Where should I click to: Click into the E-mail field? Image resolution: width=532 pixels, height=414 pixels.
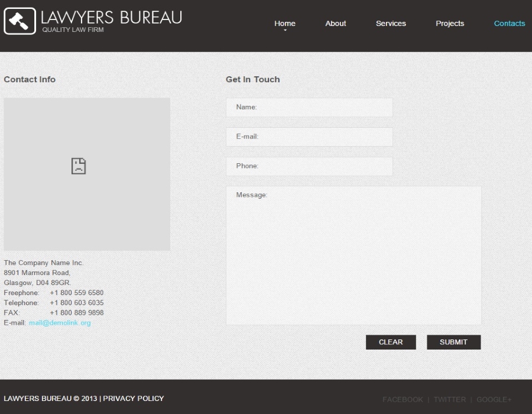[309, 137]
